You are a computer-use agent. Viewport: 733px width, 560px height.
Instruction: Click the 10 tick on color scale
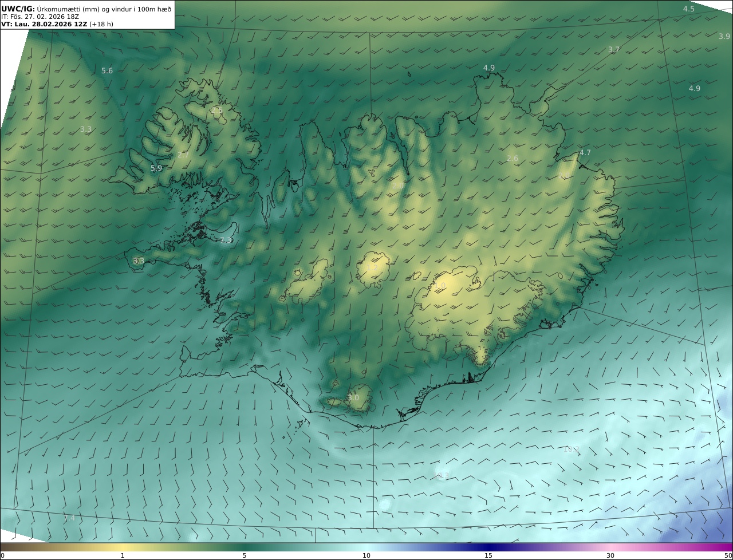(366, 555)
